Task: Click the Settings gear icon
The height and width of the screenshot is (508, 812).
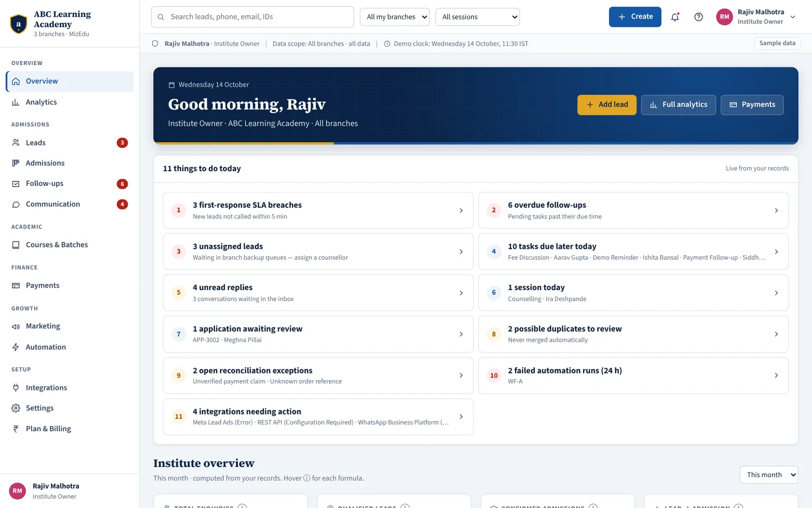Action: (x=16, y=408)
